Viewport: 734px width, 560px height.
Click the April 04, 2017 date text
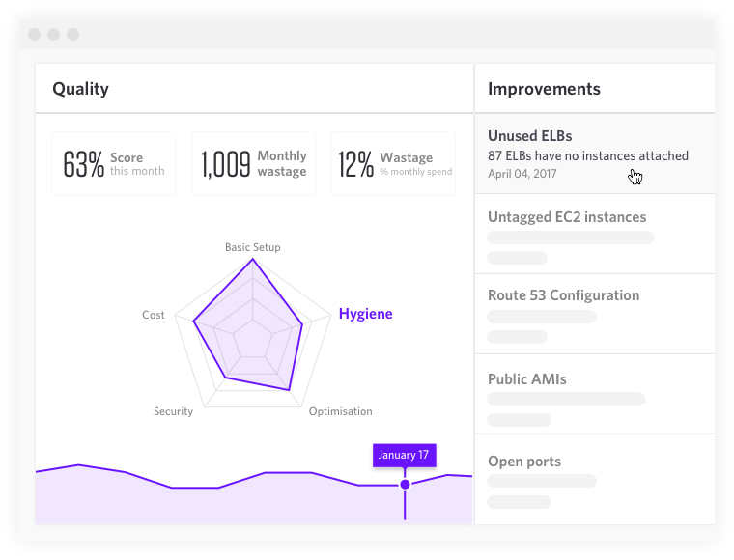[x=522, y=174]
